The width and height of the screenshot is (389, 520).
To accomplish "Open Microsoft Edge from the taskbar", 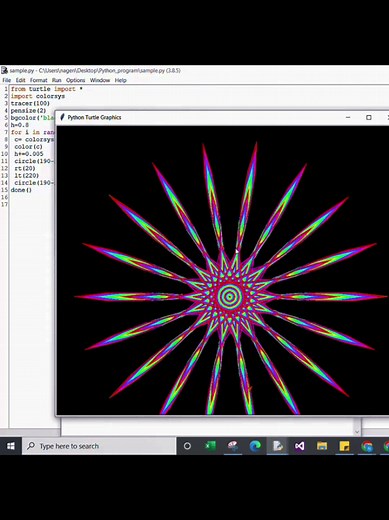I will (x=255, y=446).
